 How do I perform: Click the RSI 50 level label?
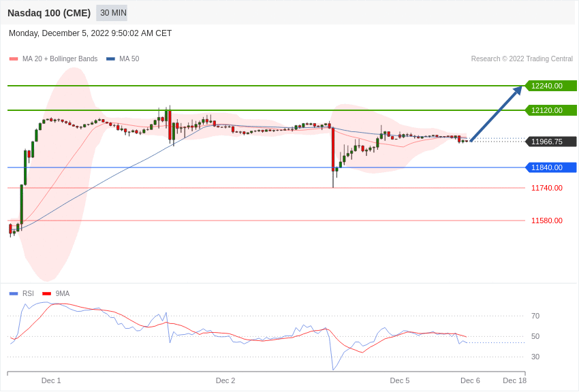point(535,336)
